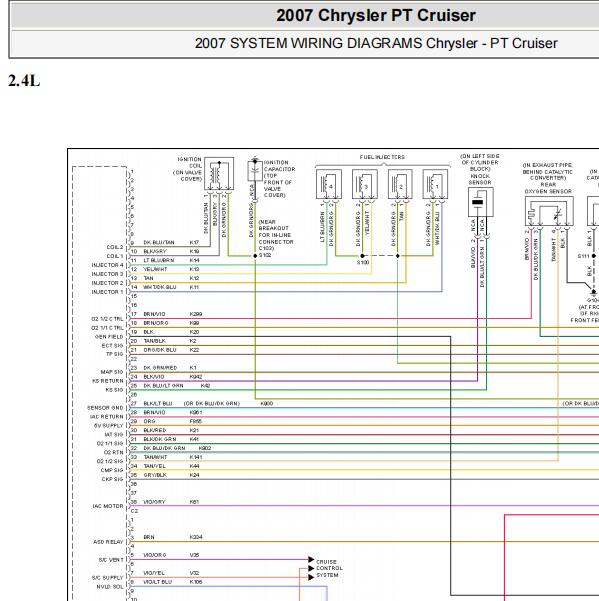Click the 'O2 1/1 SIG' pin label

(110, 443)
